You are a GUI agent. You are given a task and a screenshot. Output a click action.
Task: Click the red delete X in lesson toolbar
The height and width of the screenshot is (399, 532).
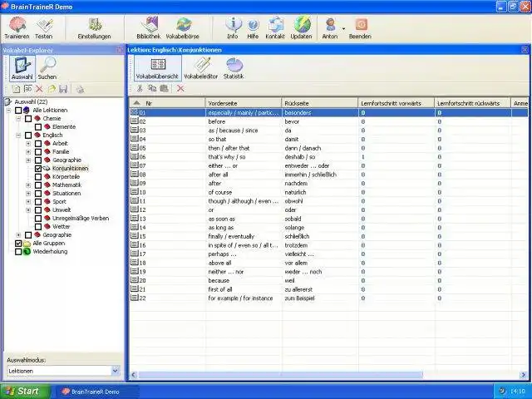[180, 89]
